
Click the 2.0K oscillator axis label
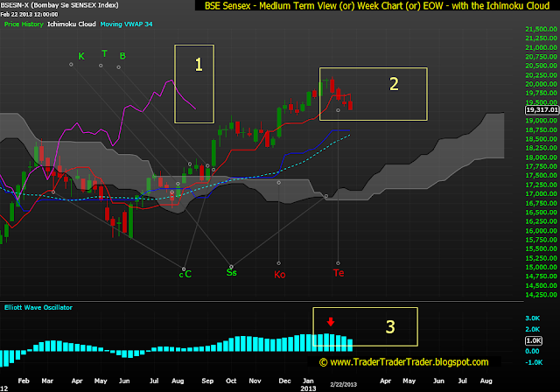[x=533, y=329]
